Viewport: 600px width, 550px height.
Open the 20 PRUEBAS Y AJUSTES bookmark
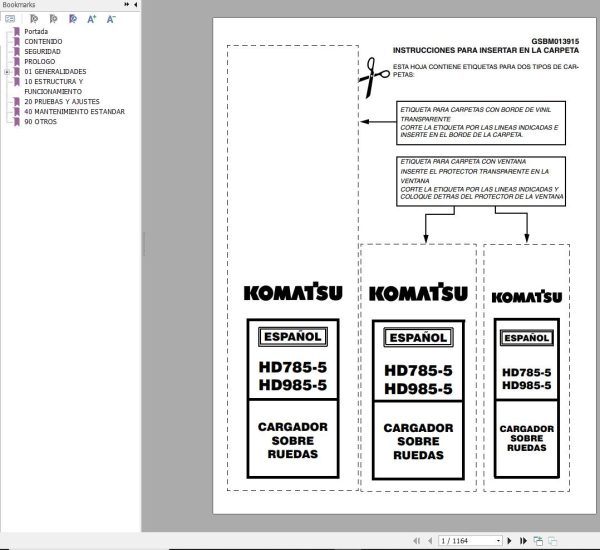tap(62, 101)
